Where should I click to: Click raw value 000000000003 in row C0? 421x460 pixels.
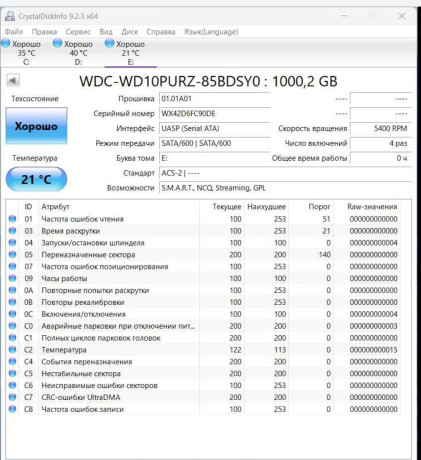click(x=373, y=326)
